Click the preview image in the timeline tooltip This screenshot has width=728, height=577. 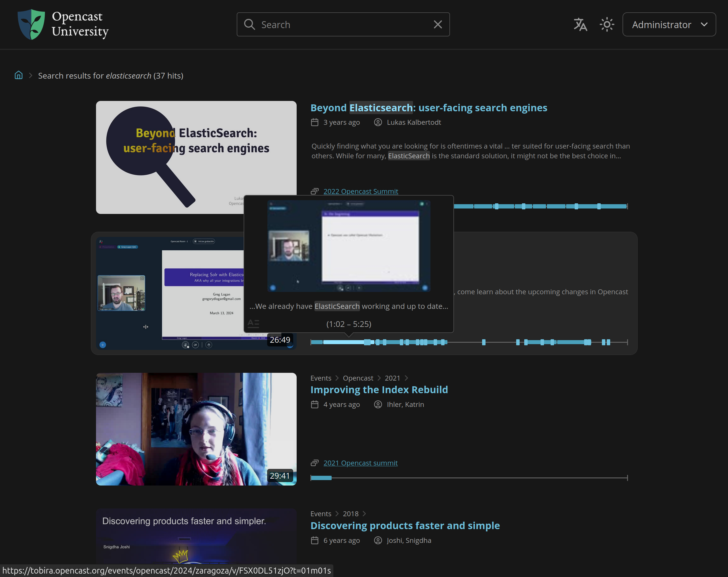click(x=349, y=246)
